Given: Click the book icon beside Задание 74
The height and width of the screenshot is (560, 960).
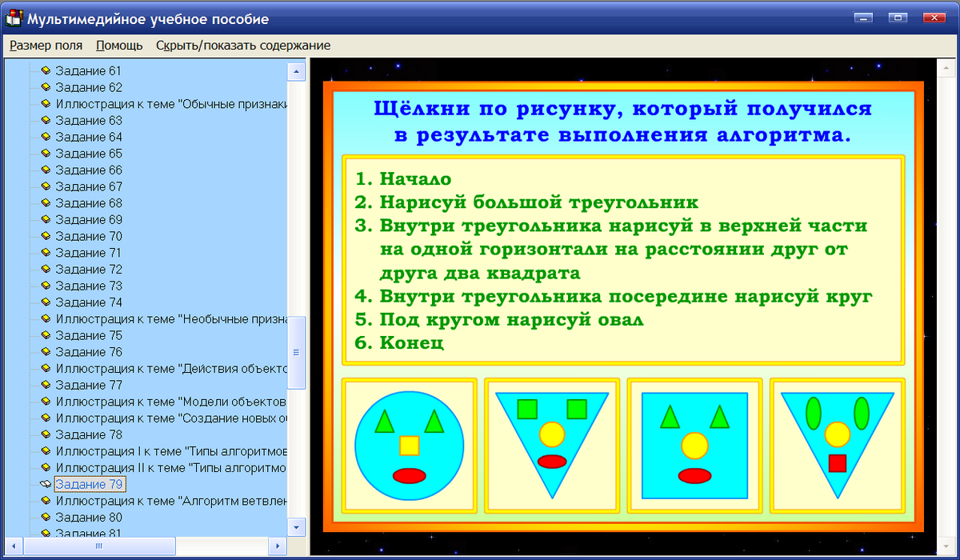Looking at the screenshot, I should 46,302.
